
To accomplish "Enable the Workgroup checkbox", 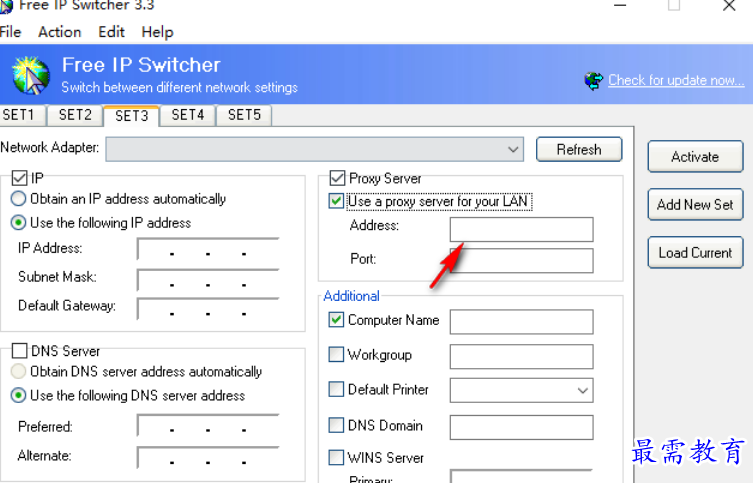I will point(336,354).
